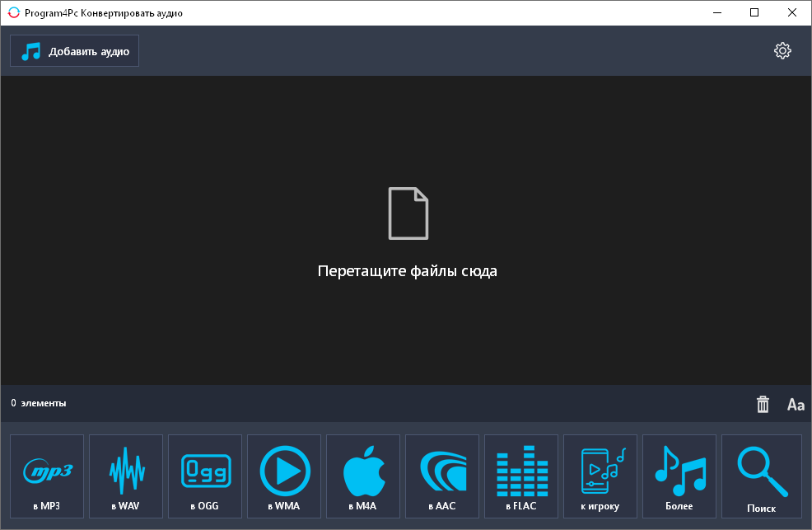
Task: Choose WAV as output format
Action: (x=125, y=476)
